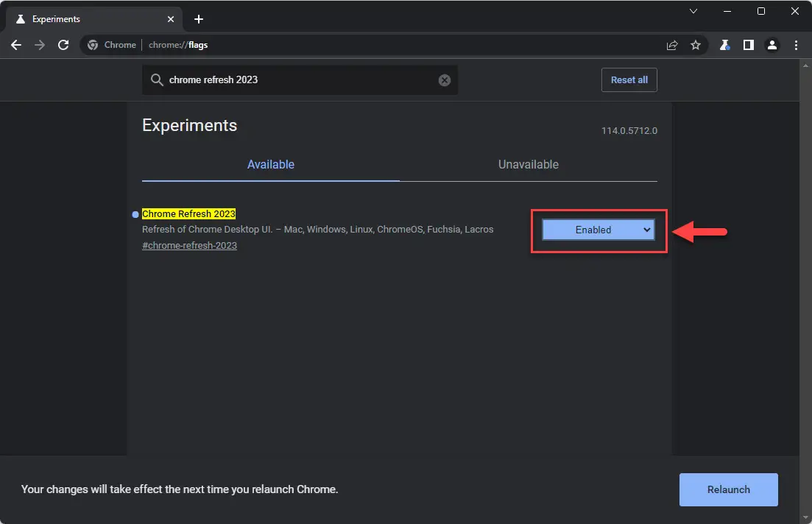Minimize the Chrome window
The width and height of the screenshot is (812, 524).
pos(727,11)
